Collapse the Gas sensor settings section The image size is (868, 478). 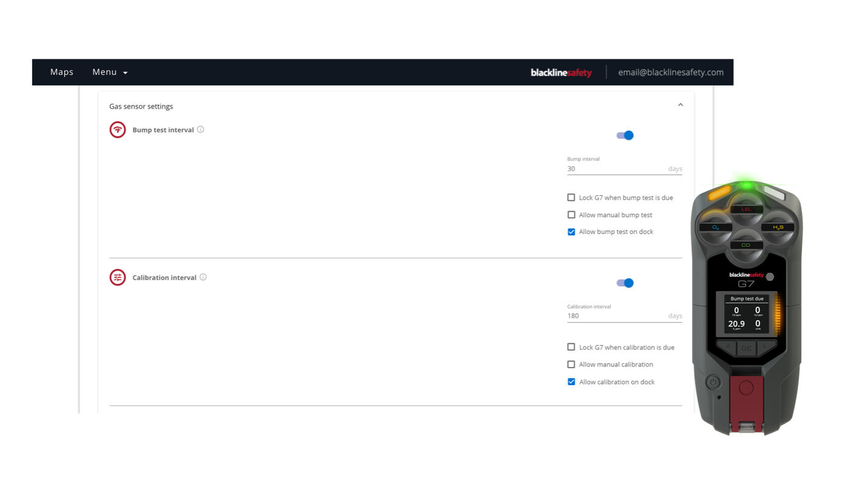tap(680, 105)
